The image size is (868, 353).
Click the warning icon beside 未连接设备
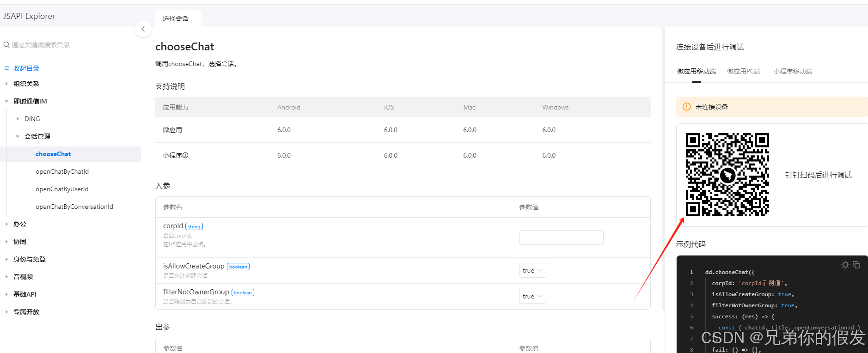(x=687, y=107)
